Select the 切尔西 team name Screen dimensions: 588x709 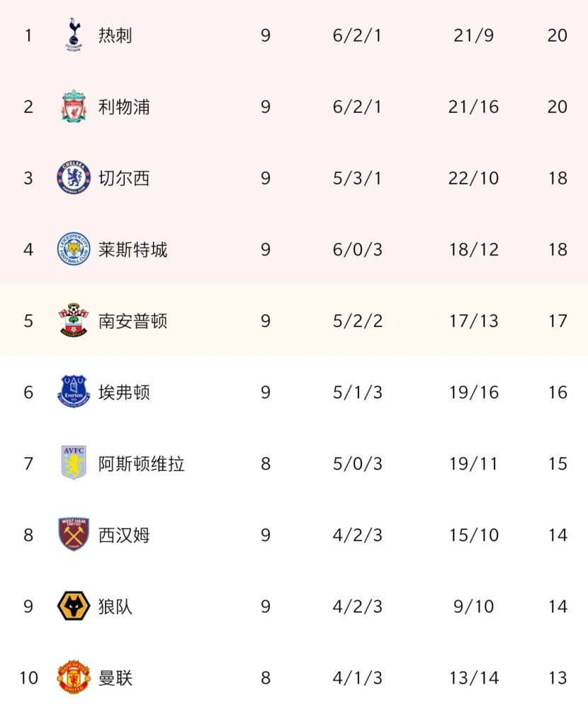tap(124, 178)
